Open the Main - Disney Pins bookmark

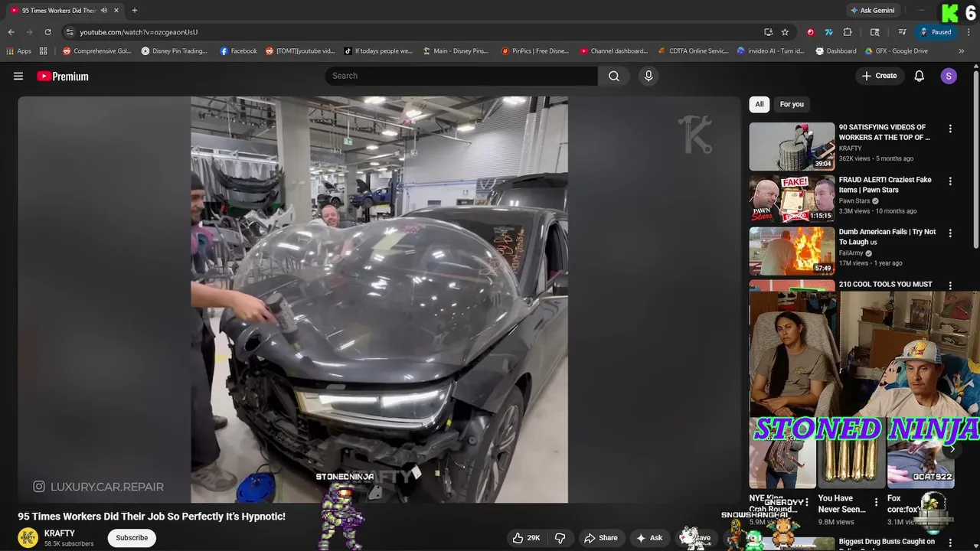click(456, 51)
